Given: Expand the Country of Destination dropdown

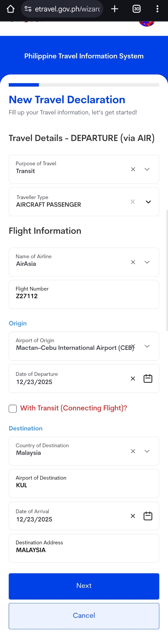Looking at the screenshot, I should pos(147,451).
